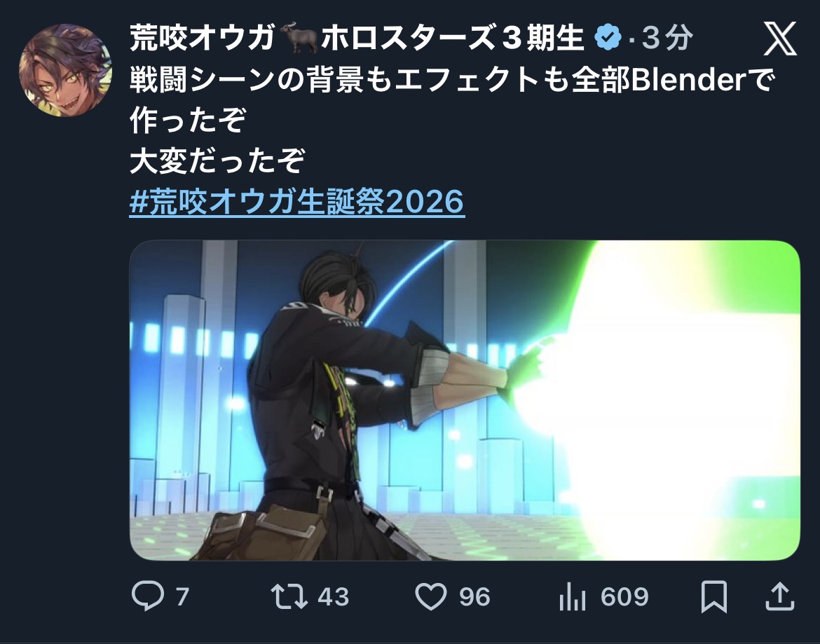Click the blue verified checkmark badge
The image size is (820, 644).
608,38
